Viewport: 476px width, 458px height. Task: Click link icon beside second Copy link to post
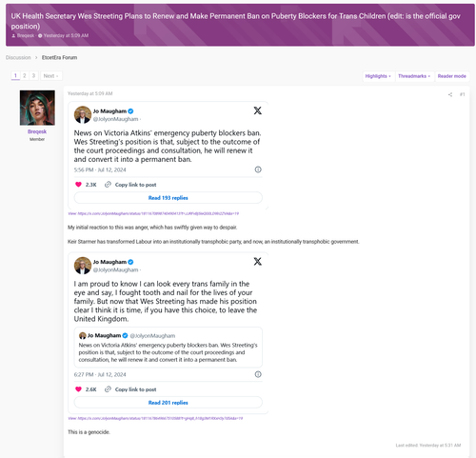coord(108,389)
